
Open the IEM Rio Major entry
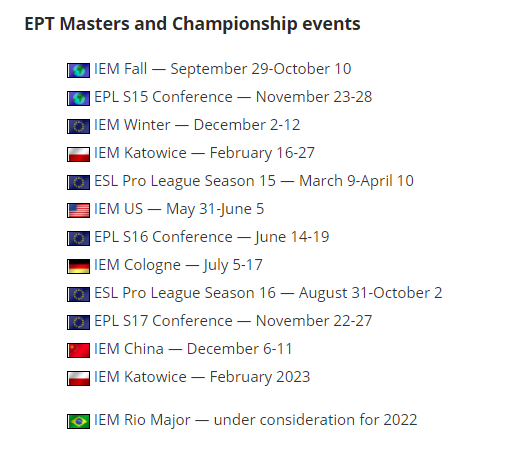click(x=256, y=420)
